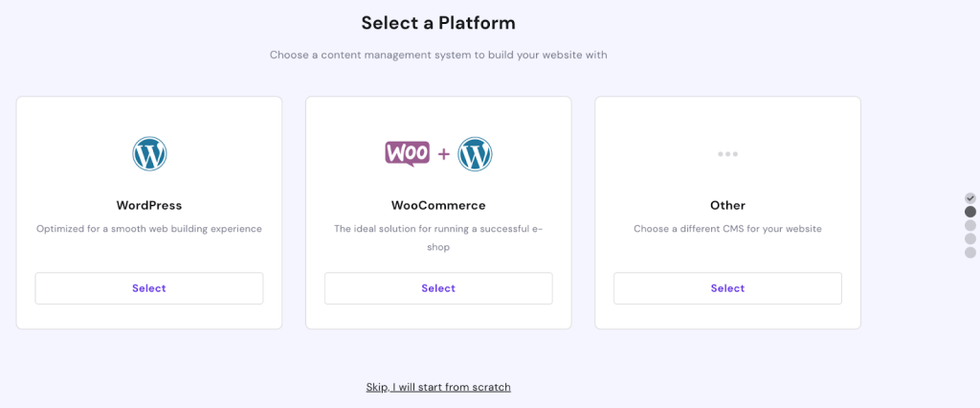The height and width of the screenshot is (408, 980).
Task: Click the plus sign between Woo and WordPress
Action: [x=444, y=154]
